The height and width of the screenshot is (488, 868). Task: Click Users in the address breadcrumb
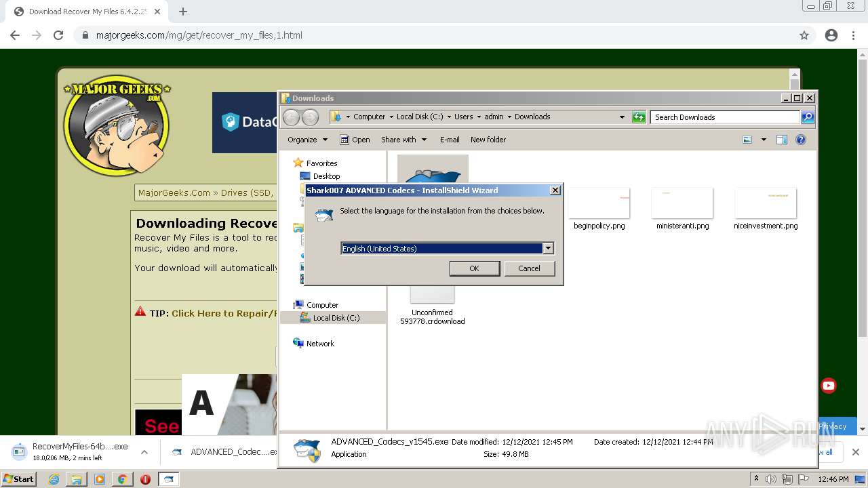coord(464,117)
